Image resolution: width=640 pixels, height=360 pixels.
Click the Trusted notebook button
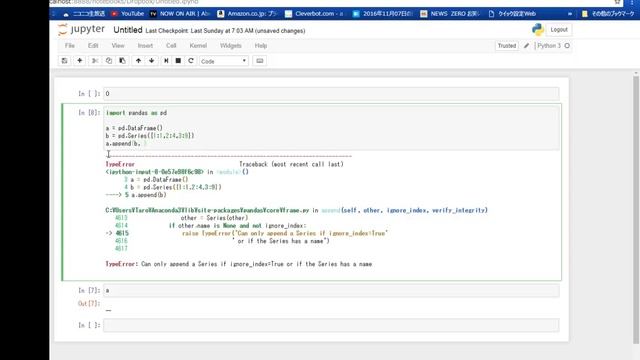point(507,46)
